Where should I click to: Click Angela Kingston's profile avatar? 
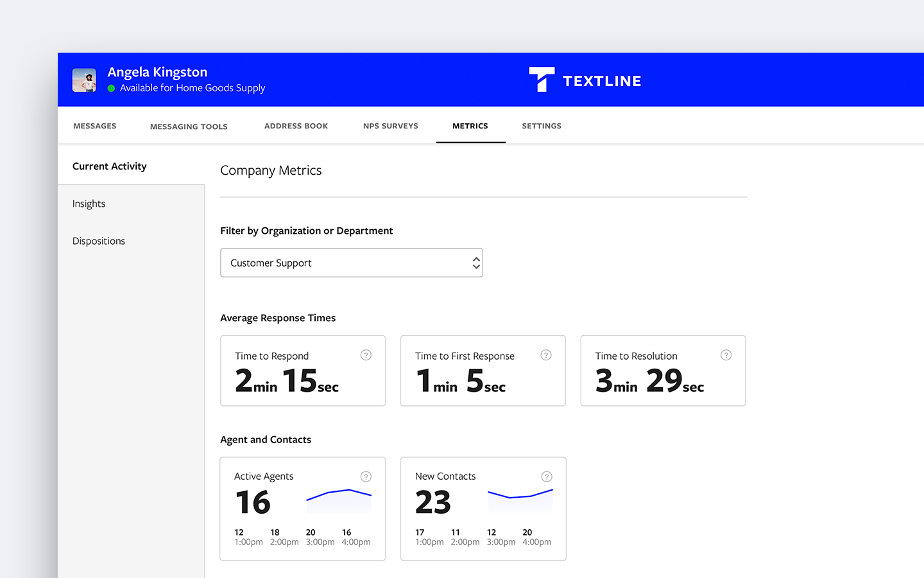(x=84, y=79)
